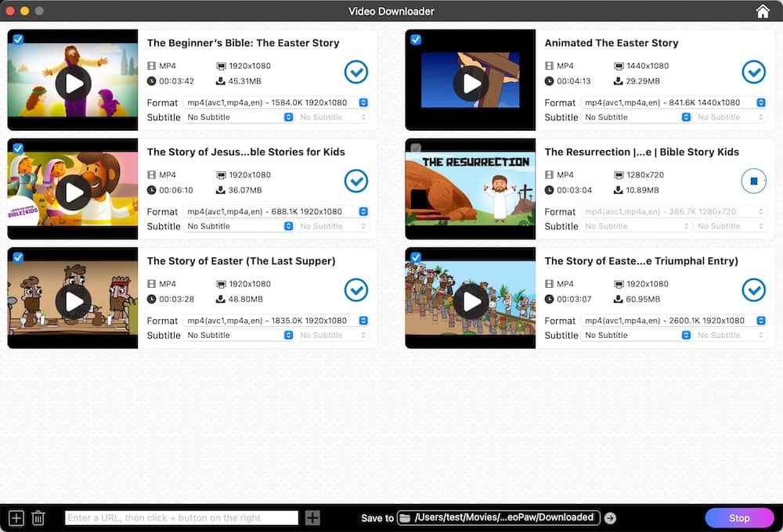The height and width of the screenshot is (532, 783).
Task: Open the Format dropdown for The Beginner's Bible video
Action: 362,102
